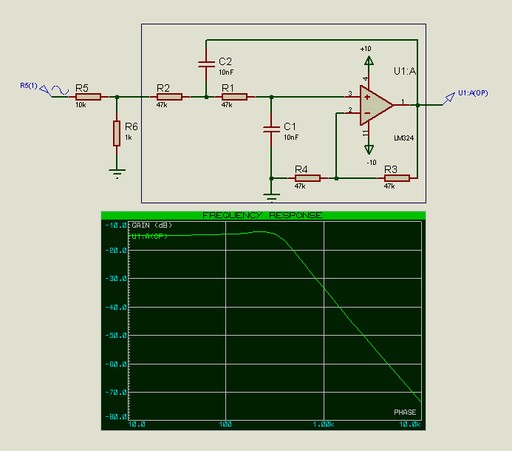Click the +10 power supply terminal
The image size is (512, 451).
369,61
